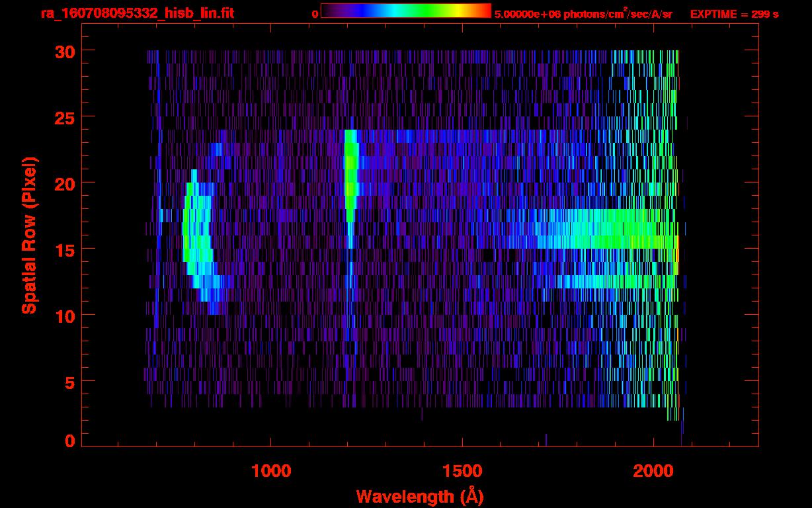Click the rainbow color scale bar

(406, 11)
